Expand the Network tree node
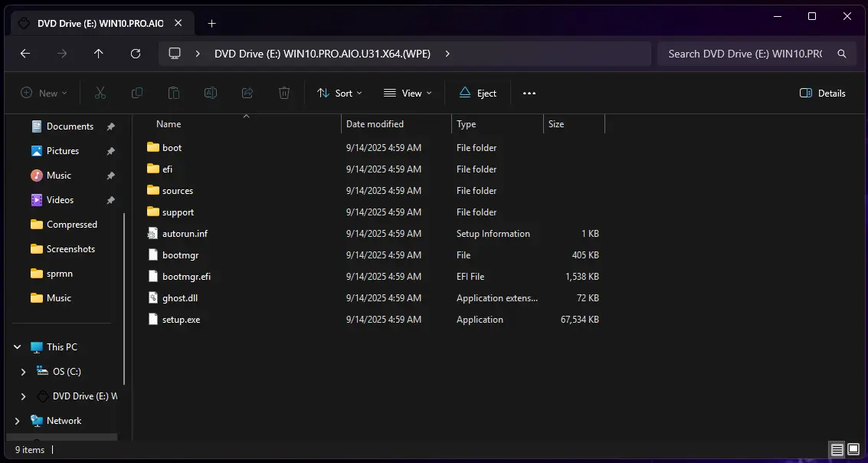 [x=17, y=421]
